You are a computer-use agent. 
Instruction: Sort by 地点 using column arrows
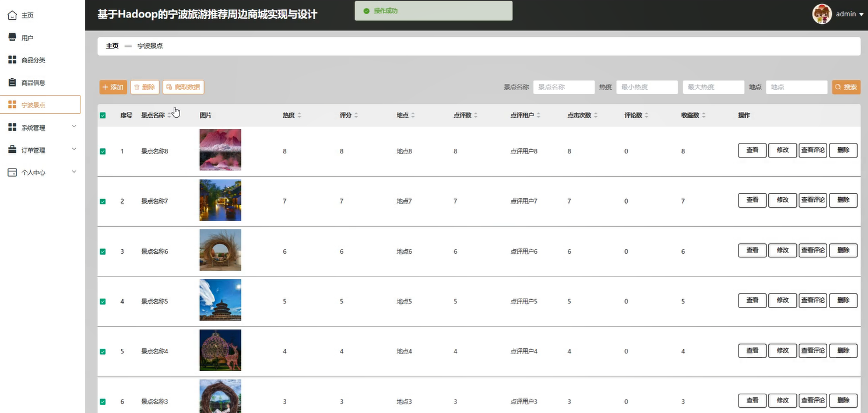point(413,116)
